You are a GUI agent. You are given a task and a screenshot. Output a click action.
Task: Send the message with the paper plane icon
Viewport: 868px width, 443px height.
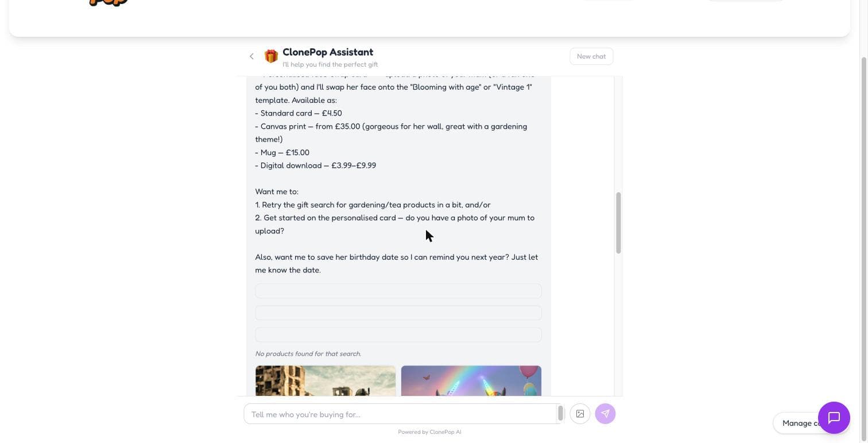tap(605, 414)
